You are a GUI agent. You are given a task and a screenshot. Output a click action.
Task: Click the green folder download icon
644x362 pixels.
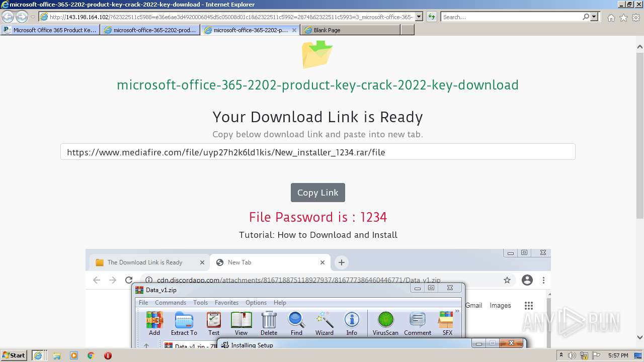317,54
